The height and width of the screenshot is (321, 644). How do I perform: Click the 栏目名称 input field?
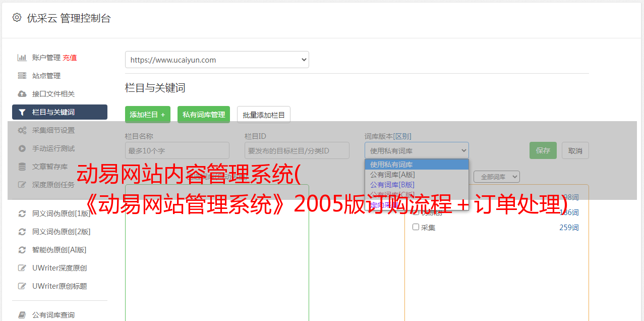point(177,150)
